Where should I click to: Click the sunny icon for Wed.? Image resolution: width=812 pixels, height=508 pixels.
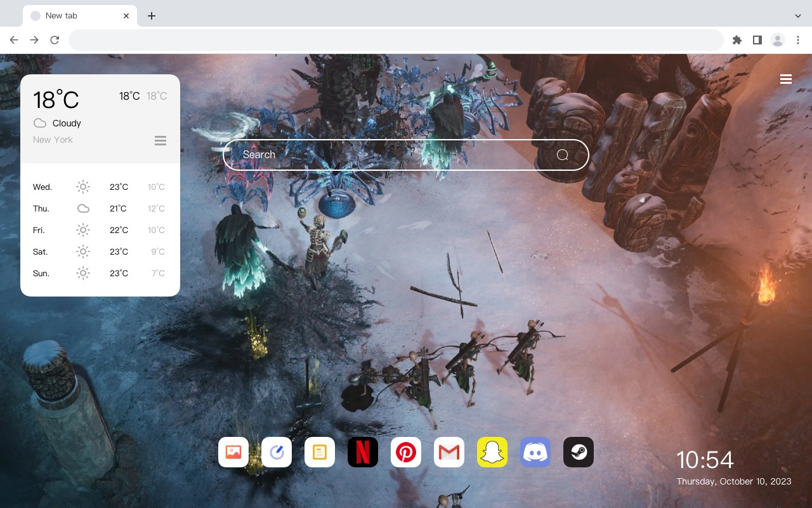pos(83,187)
